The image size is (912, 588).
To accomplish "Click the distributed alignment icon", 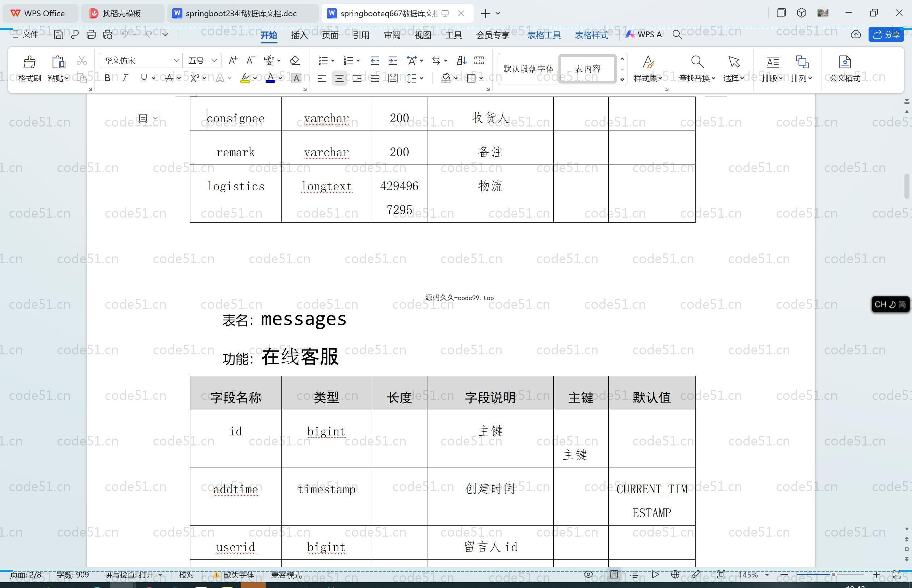I will click(392, 78).
